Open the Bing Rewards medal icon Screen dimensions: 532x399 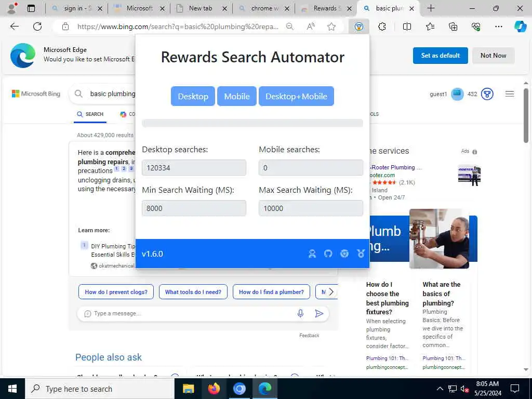[487, 94]
